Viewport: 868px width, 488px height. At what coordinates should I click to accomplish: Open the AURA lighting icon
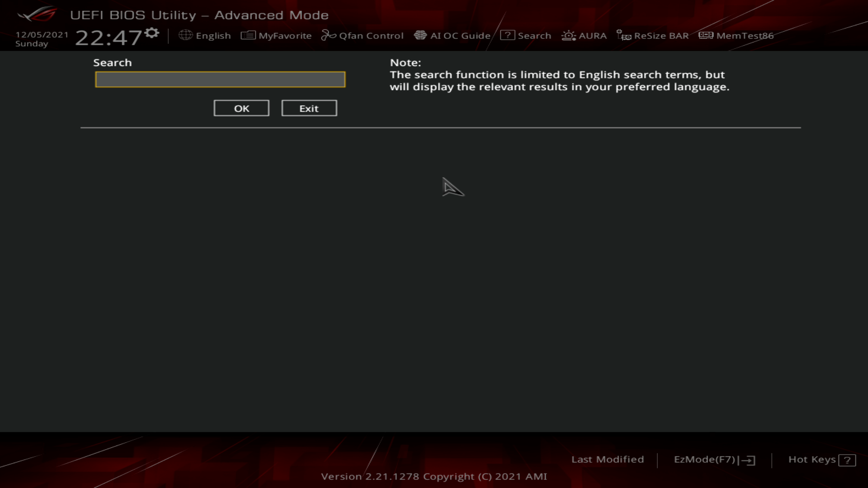[x=568, y=35]
